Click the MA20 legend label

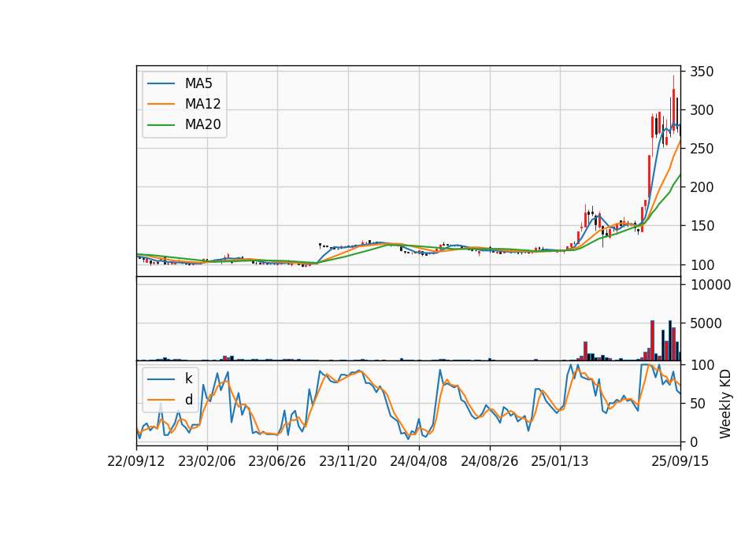202,124
